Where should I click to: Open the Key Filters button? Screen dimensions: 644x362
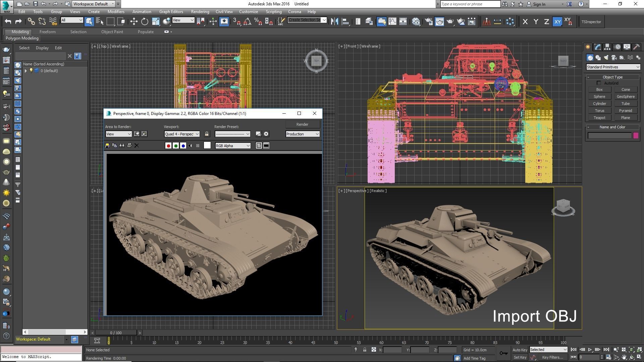tap(552, 357)
